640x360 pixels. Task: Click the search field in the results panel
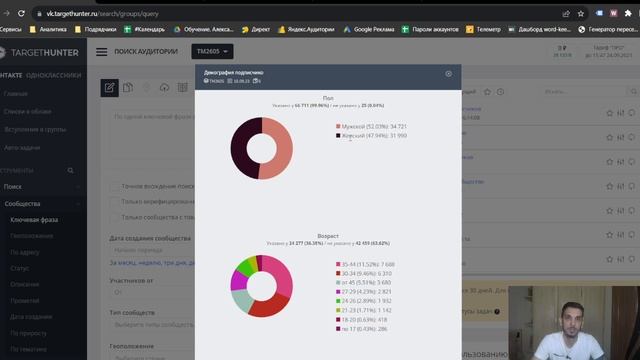point(584,92)
